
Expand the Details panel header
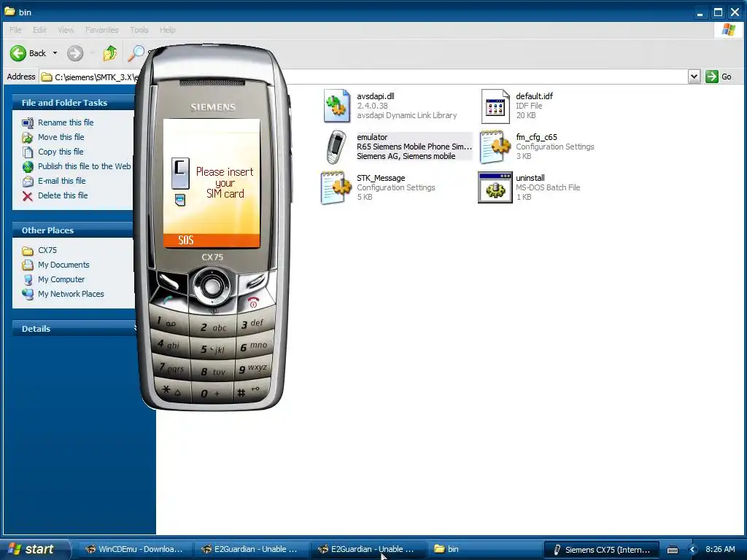point(74,329)
